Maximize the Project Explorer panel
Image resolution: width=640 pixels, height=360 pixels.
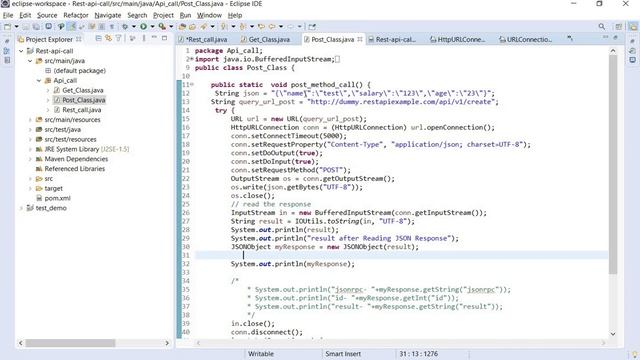(x=164, y=38)
